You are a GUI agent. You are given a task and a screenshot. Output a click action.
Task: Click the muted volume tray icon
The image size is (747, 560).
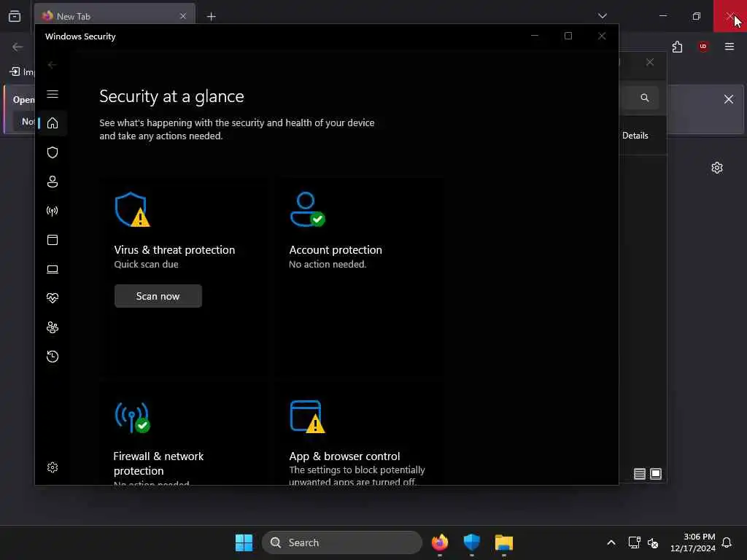coord(653,542)
